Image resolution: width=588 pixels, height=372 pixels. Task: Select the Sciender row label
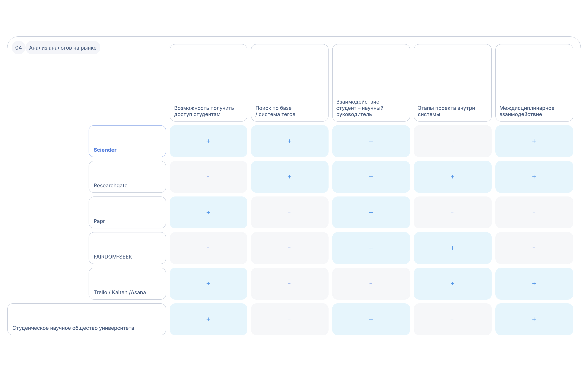coord(127,141)
